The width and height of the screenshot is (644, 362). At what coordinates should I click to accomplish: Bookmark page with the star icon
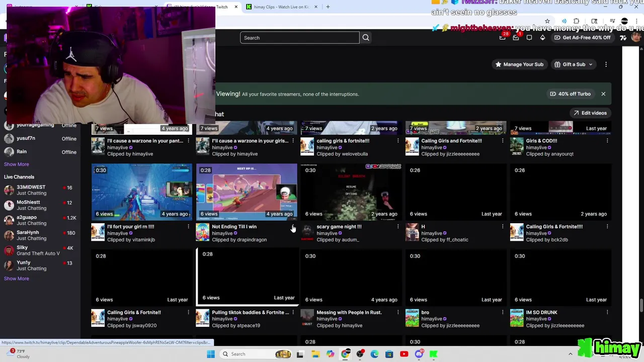point(547,21)
